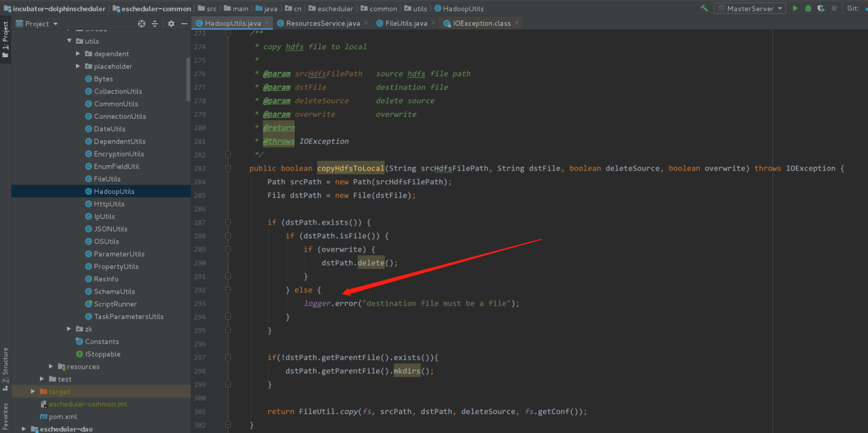Screen dimensions: 868x433
Task: Click the Maven icon beside pom.xml
Action: (43, 416)
